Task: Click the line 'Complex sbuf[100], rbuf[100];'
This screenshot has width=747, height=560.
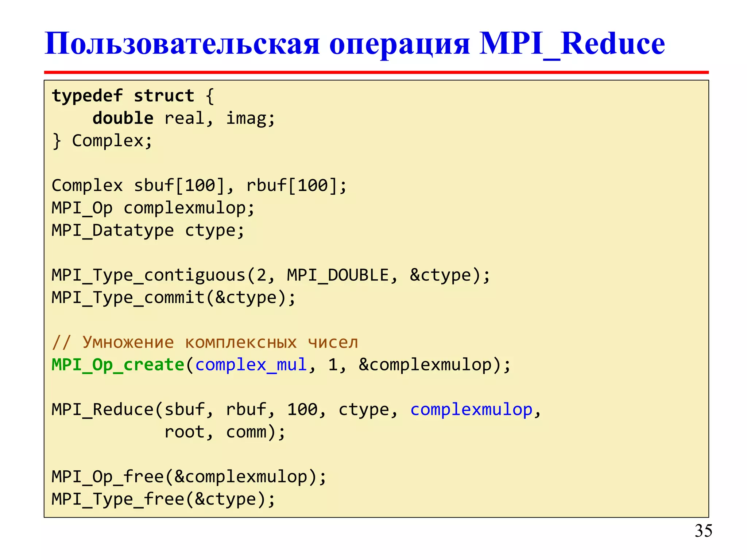Action: pos(199,186)
